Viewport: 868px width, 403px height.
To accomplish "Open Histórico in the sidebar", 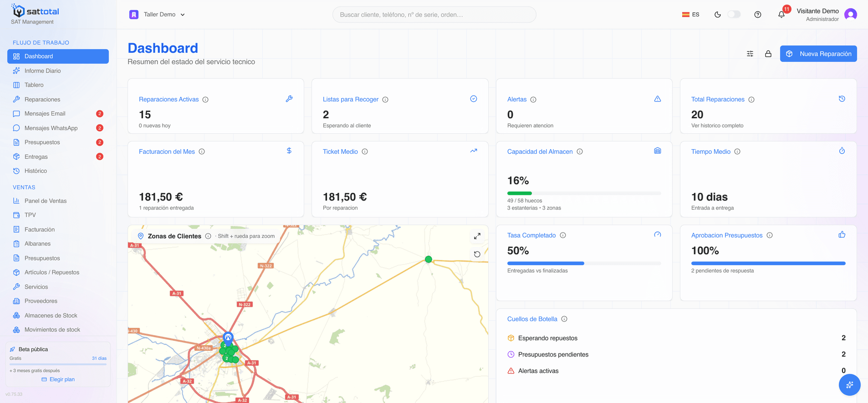I will 58,171.
